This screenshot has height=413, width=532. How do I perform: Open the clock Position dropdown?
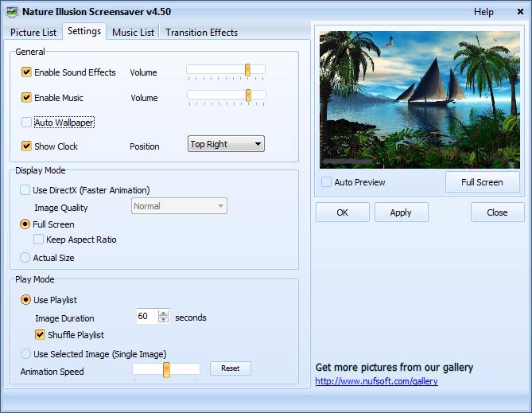pos(226,144)
